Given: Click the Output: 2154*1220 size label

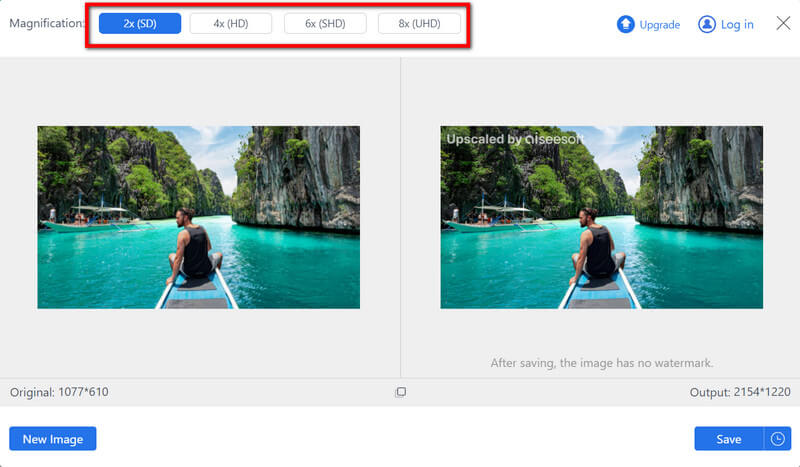Looking at the screenshot, I should tap(740, 392).
